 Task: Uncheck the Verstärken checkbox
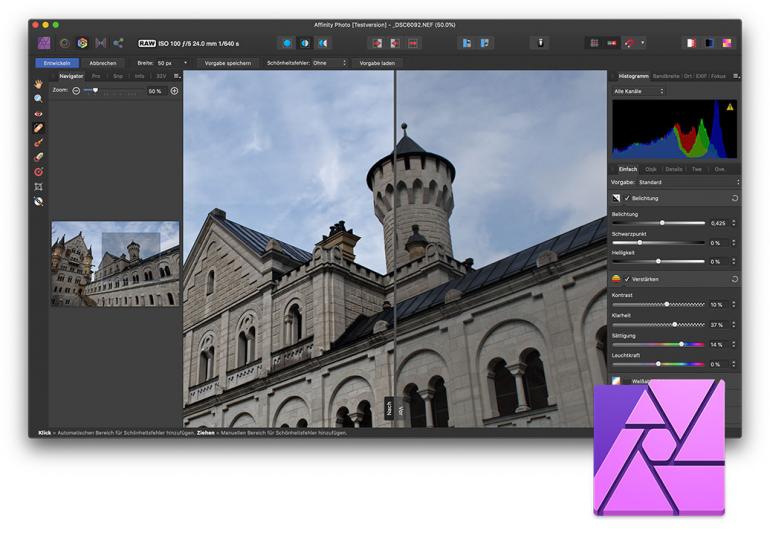627,279
